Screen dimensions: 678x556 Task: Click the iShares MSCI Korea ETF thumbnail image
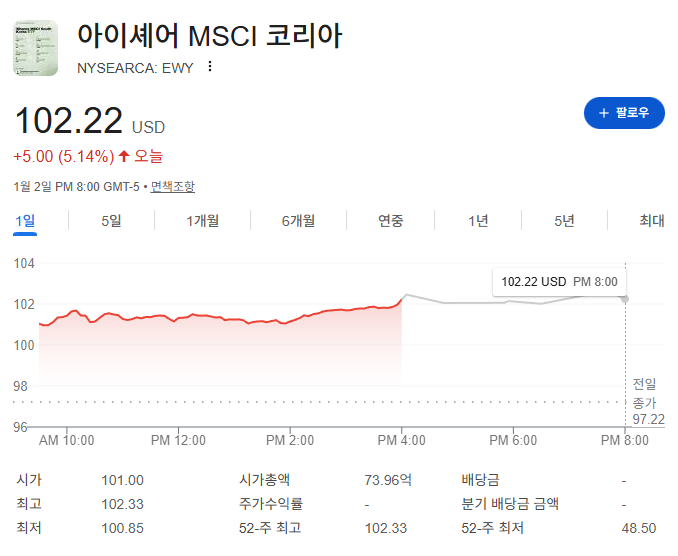point(35,48)
